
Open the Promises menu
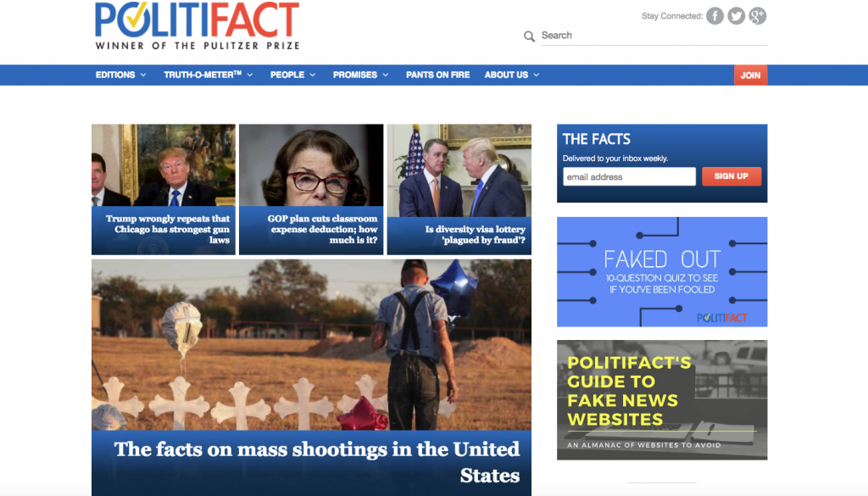[x=355, y=75]
